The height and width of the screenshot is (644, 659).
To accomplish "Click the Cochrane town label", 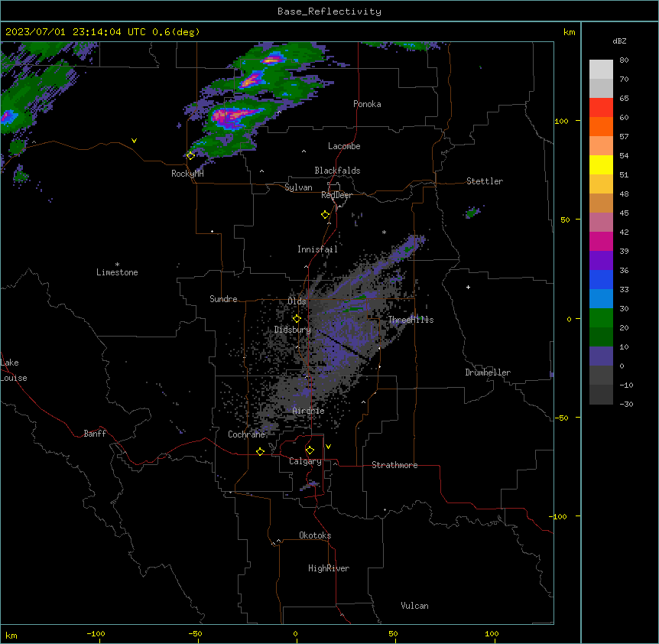I will pos(246,434).
